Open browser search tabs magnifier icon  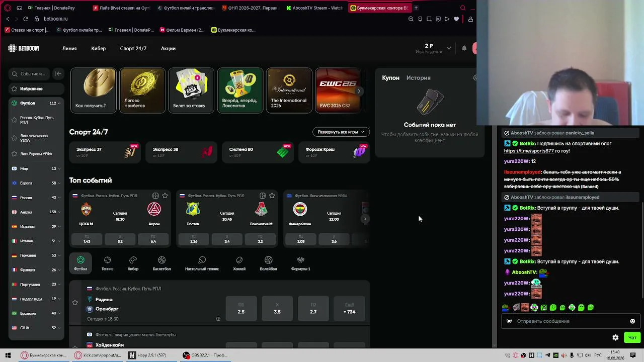tap(463, 8)
